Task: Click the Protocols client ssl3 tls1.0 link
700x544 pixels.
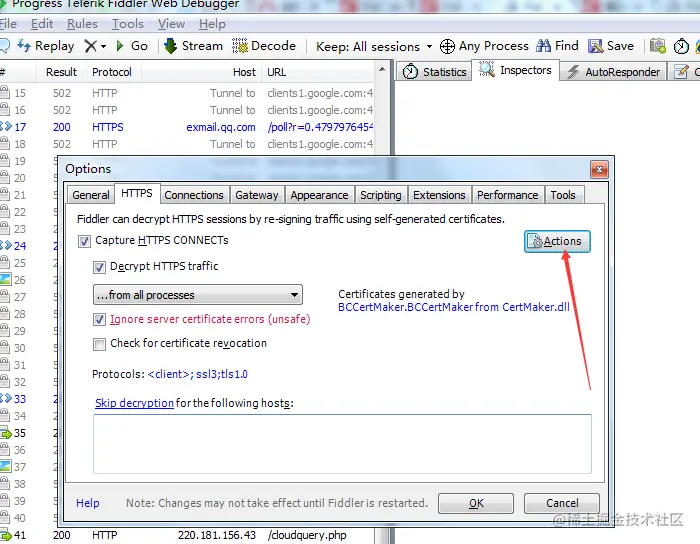Action: click(197, 374)
